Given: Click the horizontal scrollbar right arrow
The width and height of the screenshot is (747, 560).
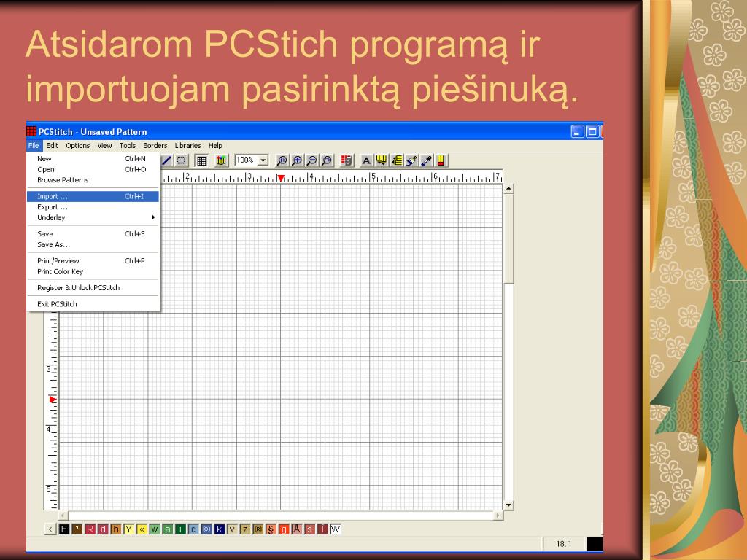Looking at the screenshot, I should coord(498,516).
